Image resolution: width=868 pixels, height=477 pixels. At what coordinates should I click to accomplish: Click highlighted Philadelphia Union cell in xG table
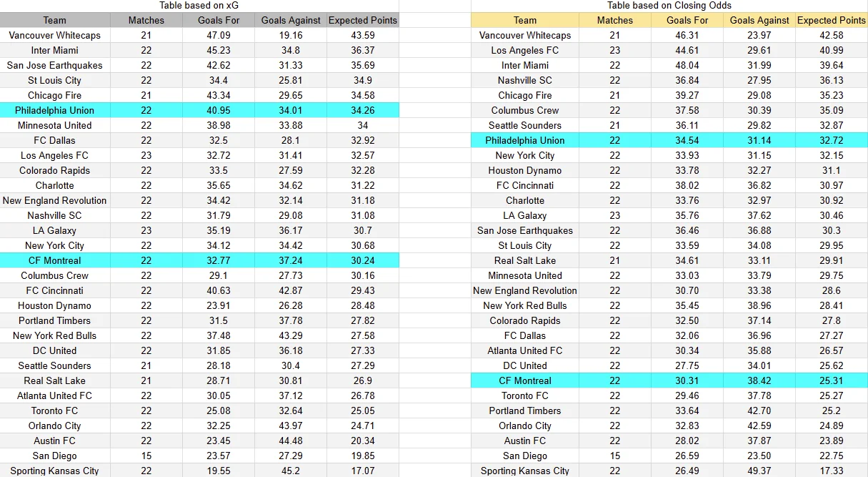[x=55, y=110]
